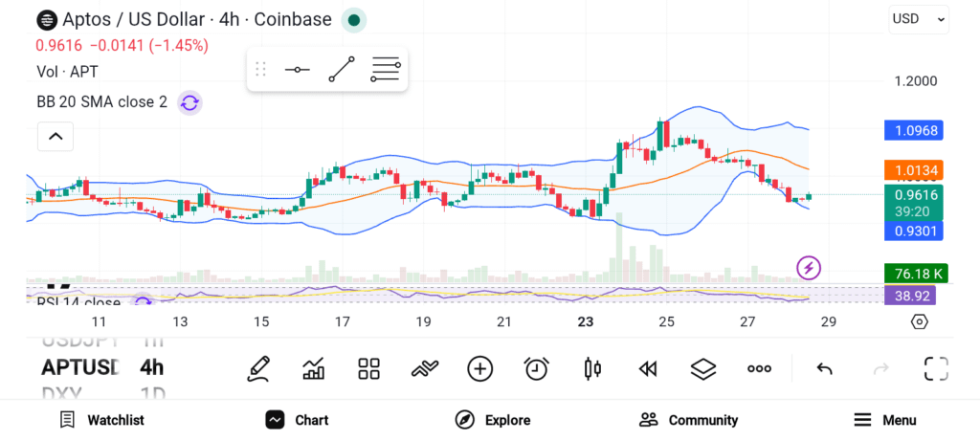Image resolution: width=980 pixels, height=441 pixels.
Task: Start bar replay with the rewind icon
Action: 648,369
